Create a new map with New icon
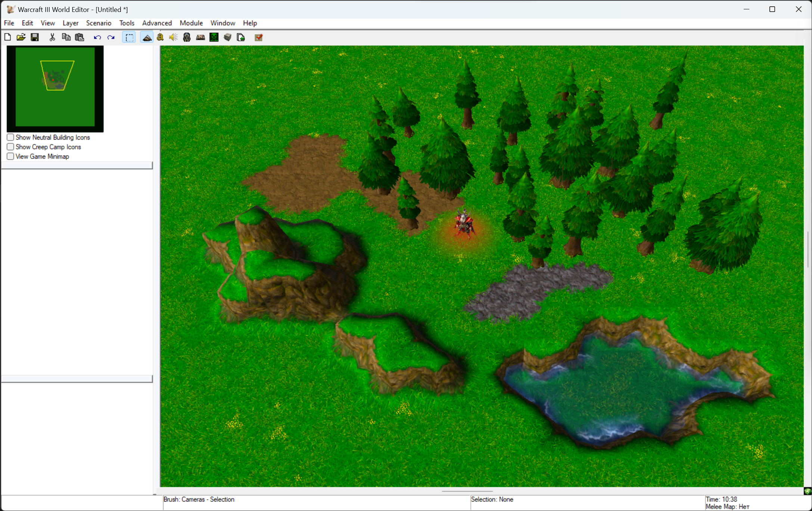This screenshot has height=511, width=812. click(x=7, y=37)
